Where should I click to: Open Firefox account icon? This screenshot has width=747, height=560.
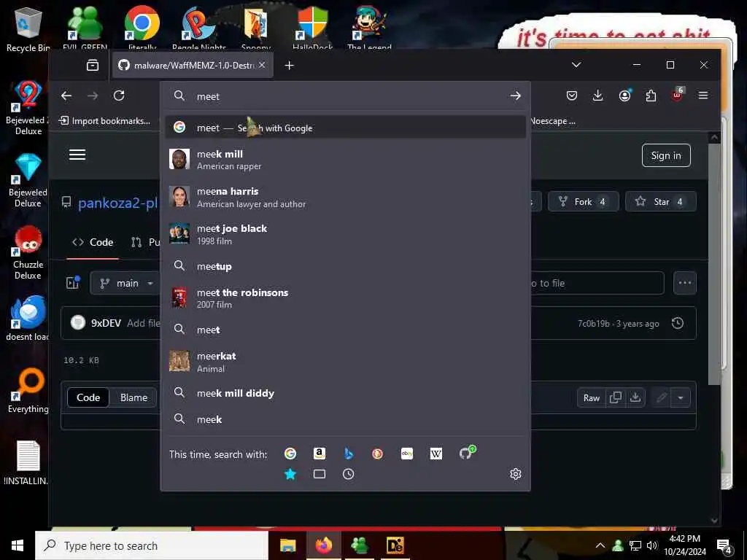(x=624, y=96)
